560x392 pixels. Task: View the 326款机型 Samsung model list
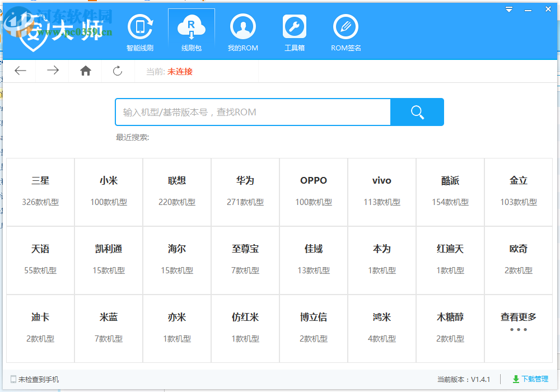tap(40, 202)
